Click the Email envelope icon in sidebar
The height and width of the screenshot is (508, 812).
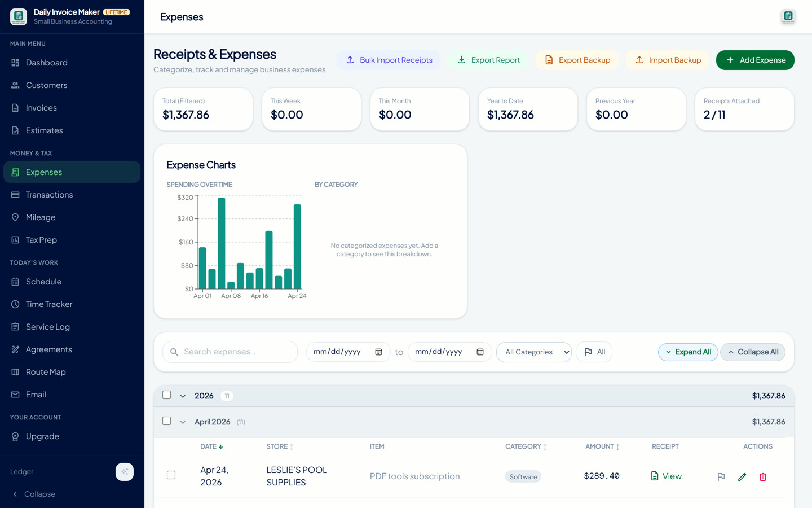15,395
